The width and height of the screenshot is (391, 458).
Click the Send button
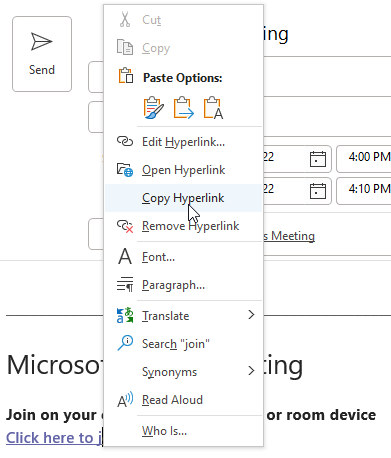click(x=42, y=54)
